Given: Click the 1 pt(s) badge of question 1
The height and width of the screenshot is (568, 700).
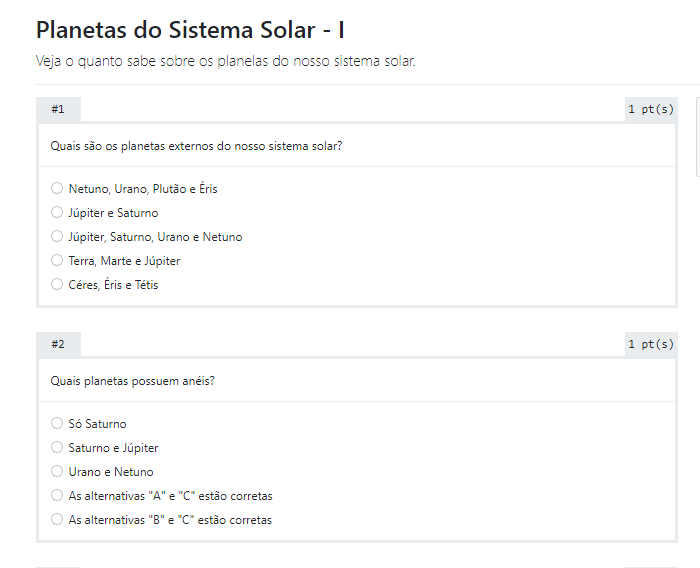Looking at the screenshot, I should click(x=651, y=109).
